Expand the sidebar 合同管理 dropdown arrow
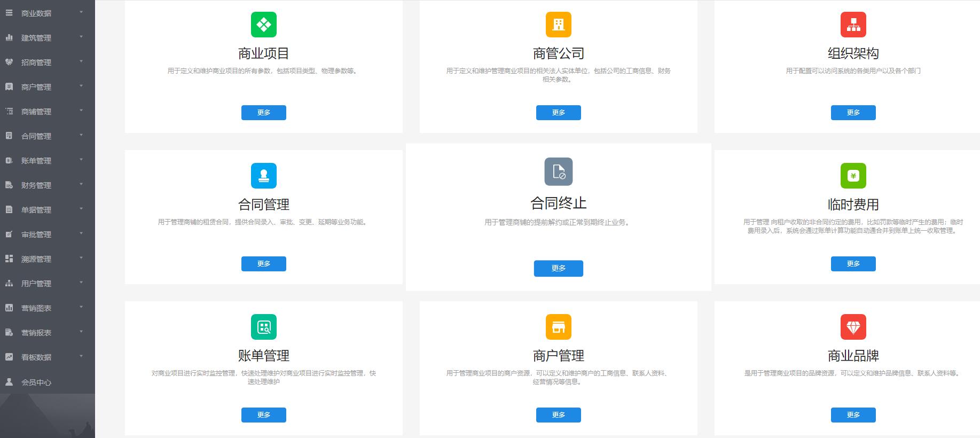Image resolution: width=980 pixels, height=438 pixels. pos(81,135)
